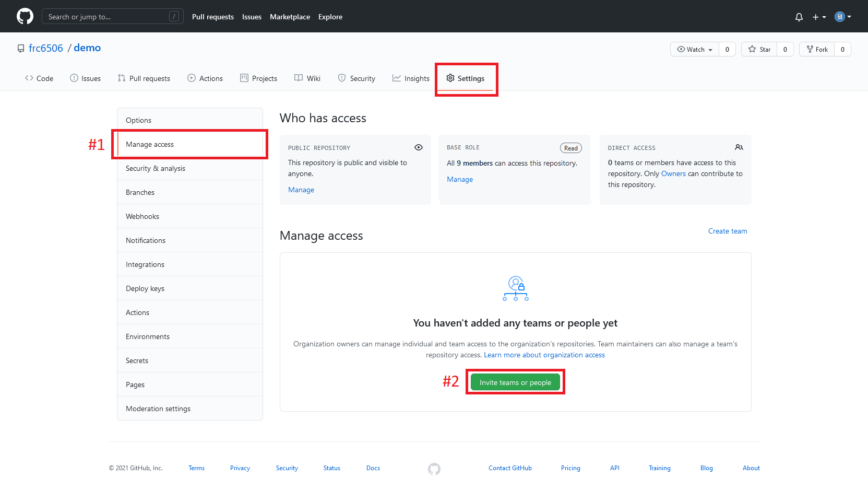Expand the Watch dropdown
Screen dimensions: 868x501
click(x=695, y=49)
